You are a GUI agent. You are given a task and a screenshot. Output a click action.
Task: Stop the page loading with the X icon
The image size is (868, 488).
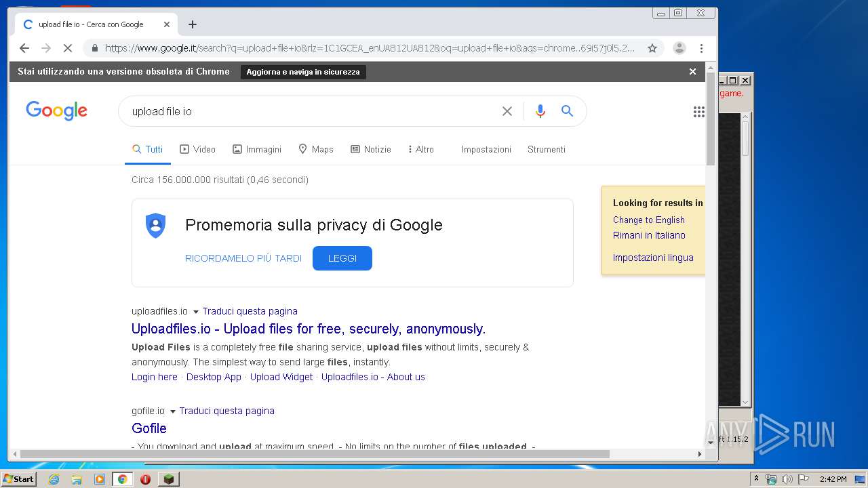[68, 48]
